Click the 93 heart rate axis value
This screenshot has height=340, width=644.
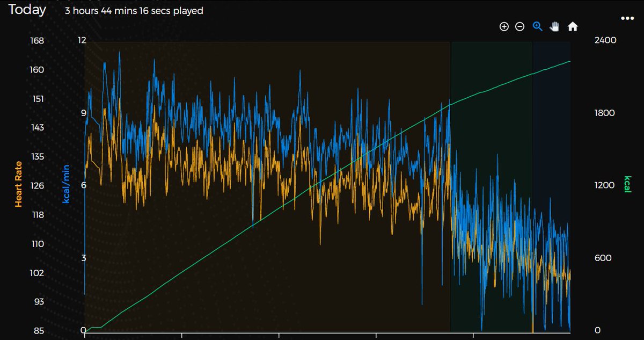39,302
